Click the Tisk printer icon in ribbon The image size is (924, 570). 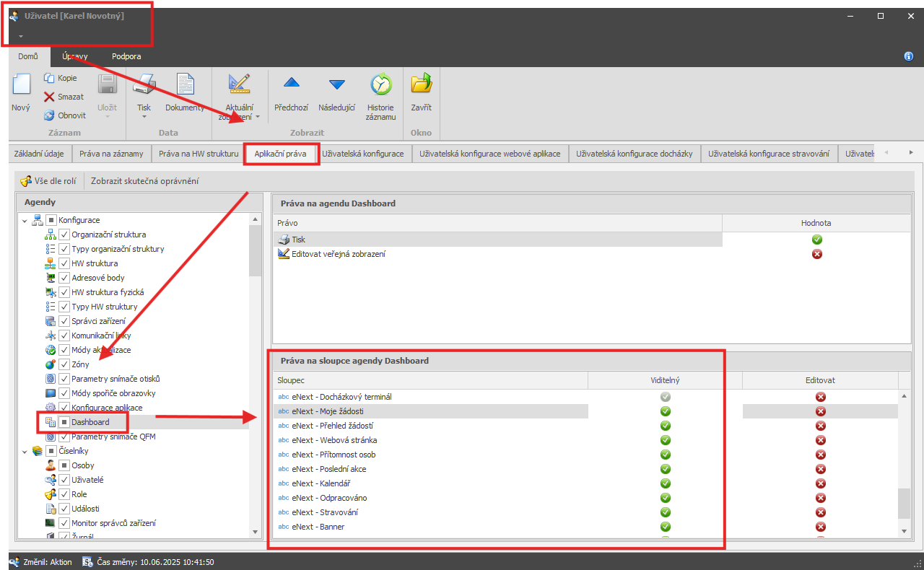click(144, 84)
